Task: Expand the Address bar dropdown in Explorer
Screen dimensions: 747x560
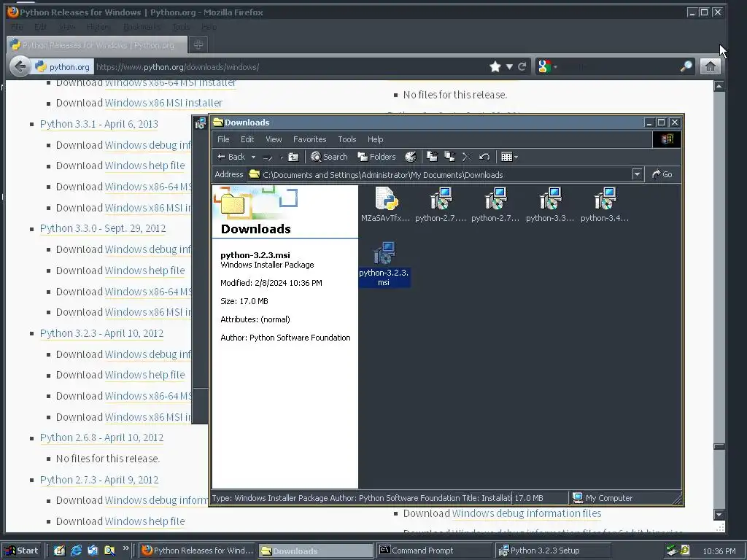Action: 637,174
